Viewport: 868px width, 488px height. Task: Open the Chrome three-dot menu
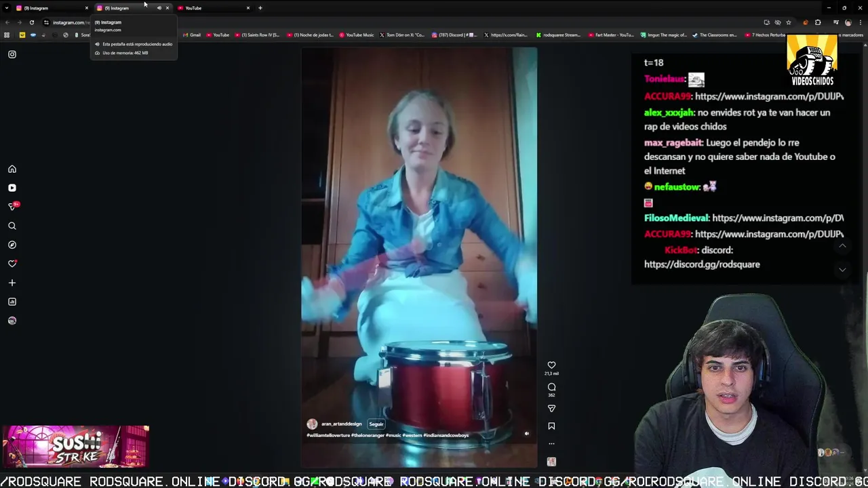pos(859,22)
